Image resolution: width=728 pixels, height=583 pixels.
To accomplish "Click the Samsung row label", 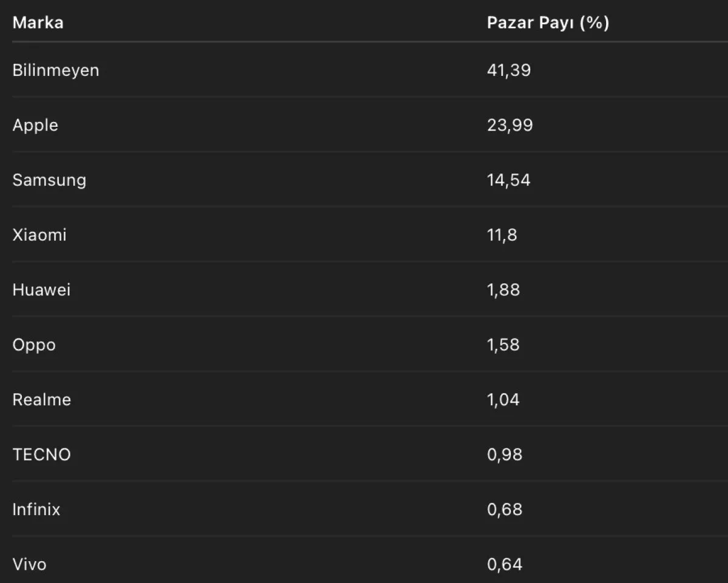I will (x=49, y=180).
